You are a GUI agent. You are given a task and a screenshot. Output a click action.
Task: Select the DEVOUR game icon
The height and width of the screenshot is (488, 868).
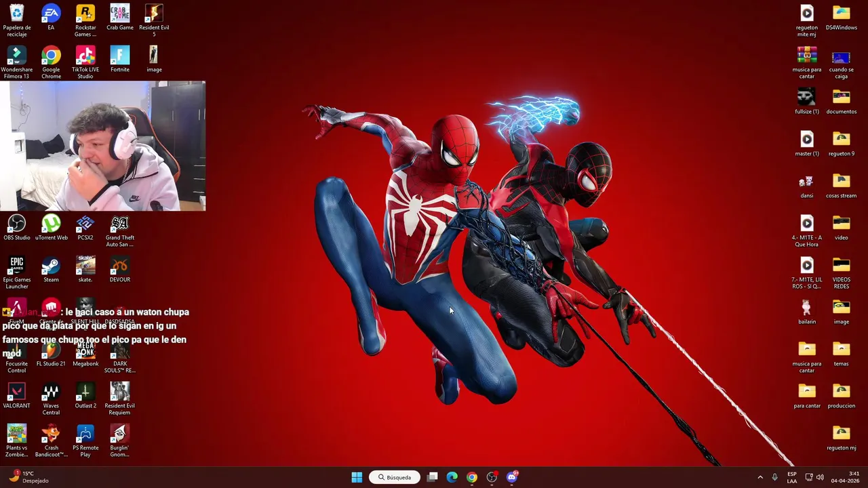[x=120, y=270]
